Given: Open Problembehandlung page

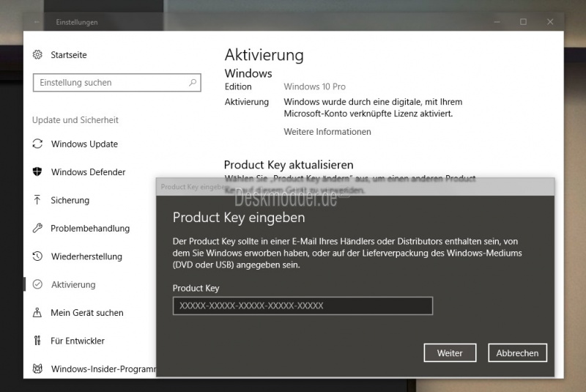Looking at the screenshot, I should pos(90,229).
